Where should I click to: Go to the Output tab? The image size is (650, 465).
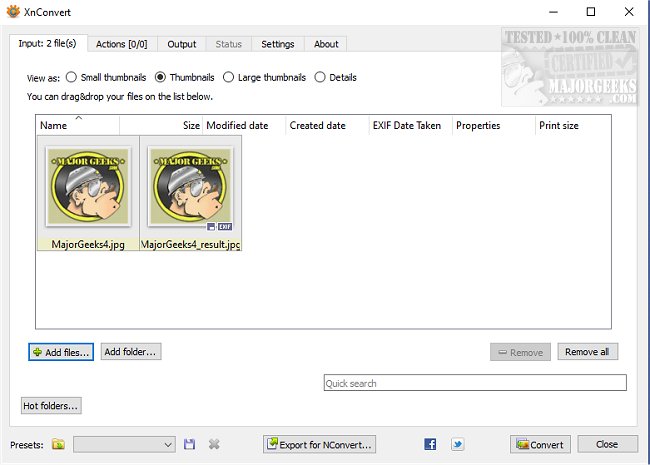182,44
